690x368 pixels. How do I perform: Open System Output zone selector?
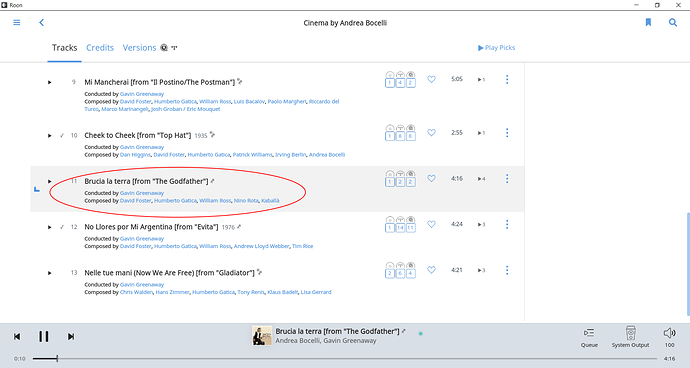(630, 337)
